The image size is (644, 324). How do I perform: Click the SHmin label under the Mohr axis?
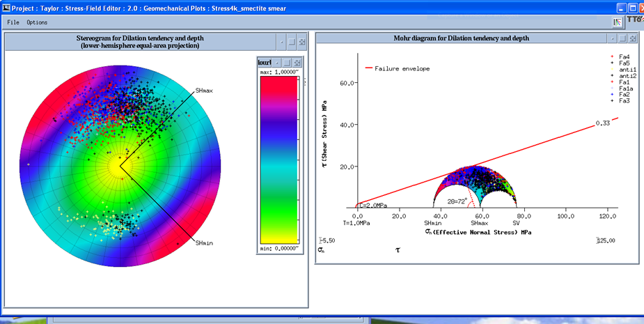(432, 222)
